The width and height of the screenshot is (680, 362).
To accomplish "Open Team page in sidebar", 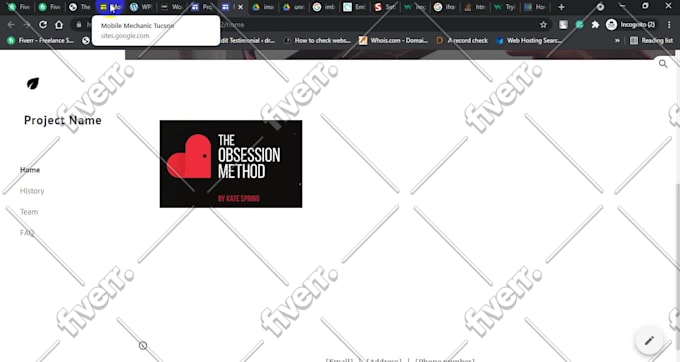I will pyautogui.click(x=29, y=212).
